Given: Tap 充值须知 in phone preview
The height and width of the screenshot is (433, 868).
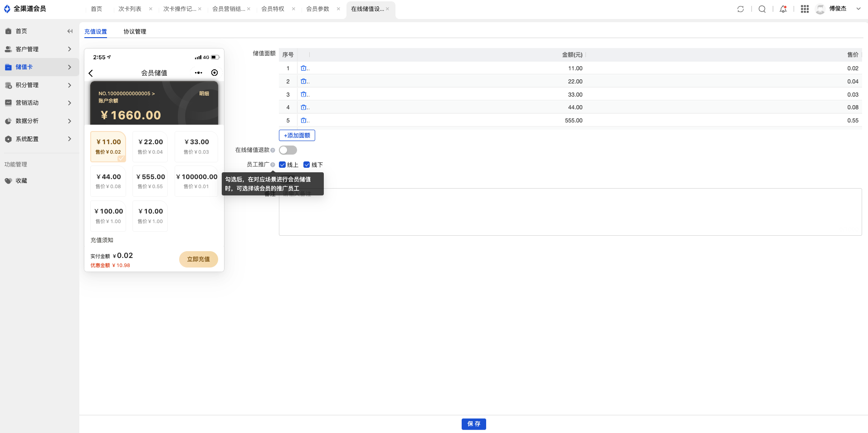Looking at the screenshot, I should click(x=102, y=240).
